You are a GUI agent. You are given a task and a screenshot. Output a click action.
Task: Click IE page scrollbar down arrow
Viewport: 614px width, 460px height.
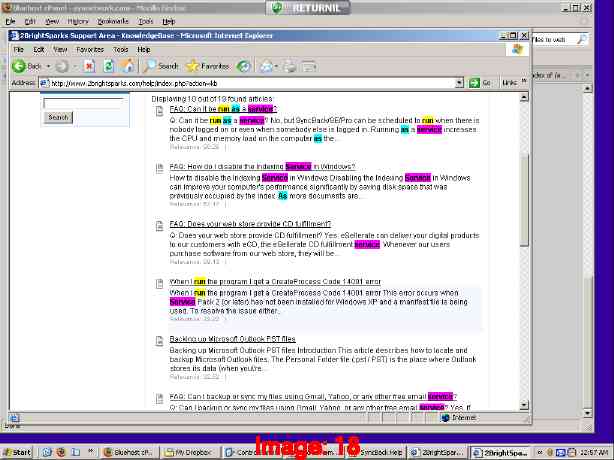click(x=524, y=405)
